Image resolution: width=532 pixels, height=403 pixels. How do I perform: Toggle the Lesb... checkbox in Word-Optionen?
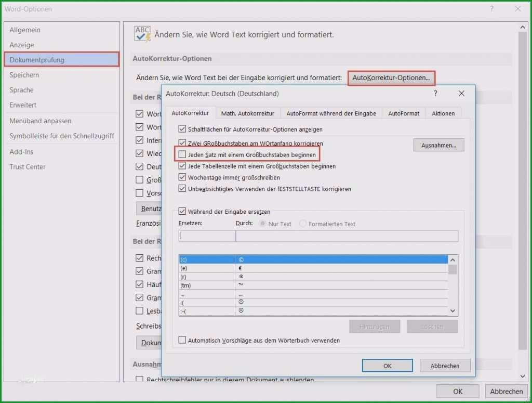tap(139, 310)
